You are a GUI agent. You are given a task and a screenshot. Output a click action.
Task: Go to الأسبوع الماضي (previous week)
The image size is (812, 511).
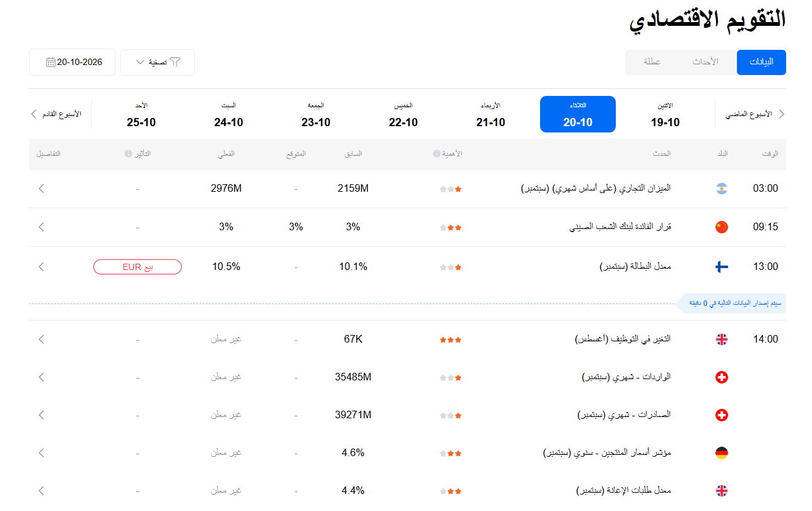[755, 114]
